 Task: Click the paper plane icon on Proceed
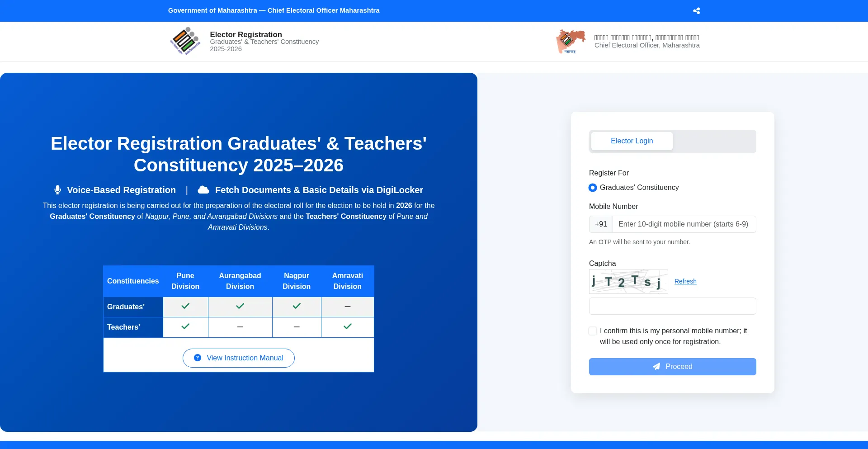coord(656,367)
